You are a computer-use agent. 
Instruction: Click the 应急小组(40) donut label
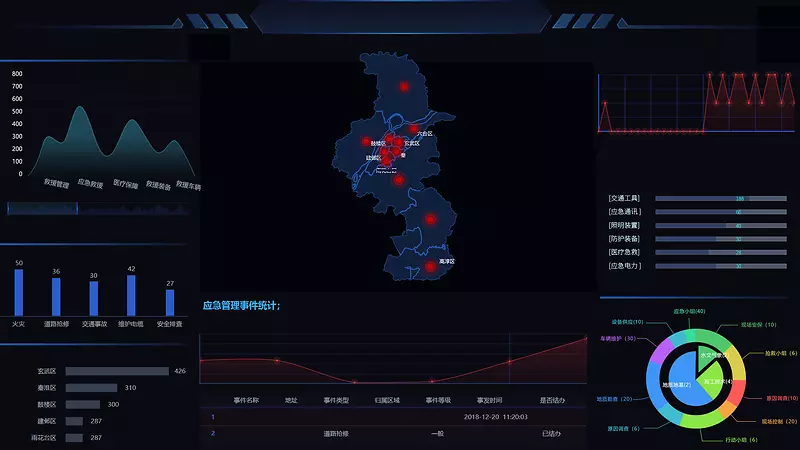click(690, 311)
